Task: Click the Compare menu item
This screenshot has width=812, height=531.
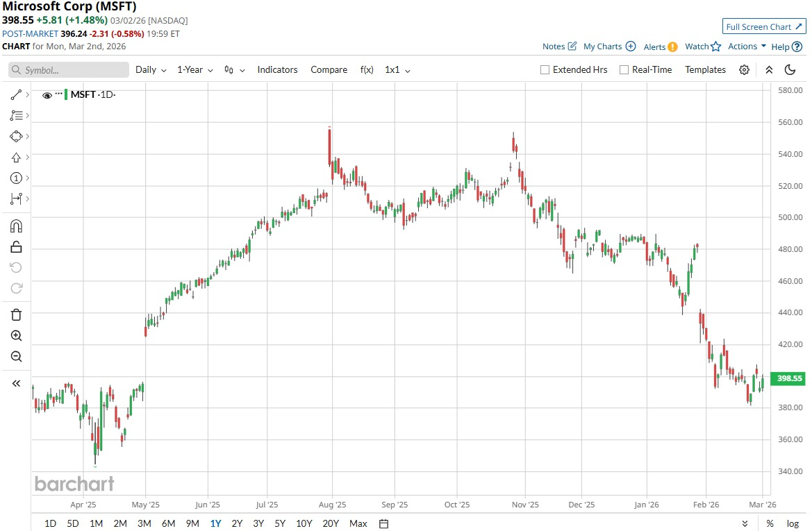Action: click(x=329, y=70)
